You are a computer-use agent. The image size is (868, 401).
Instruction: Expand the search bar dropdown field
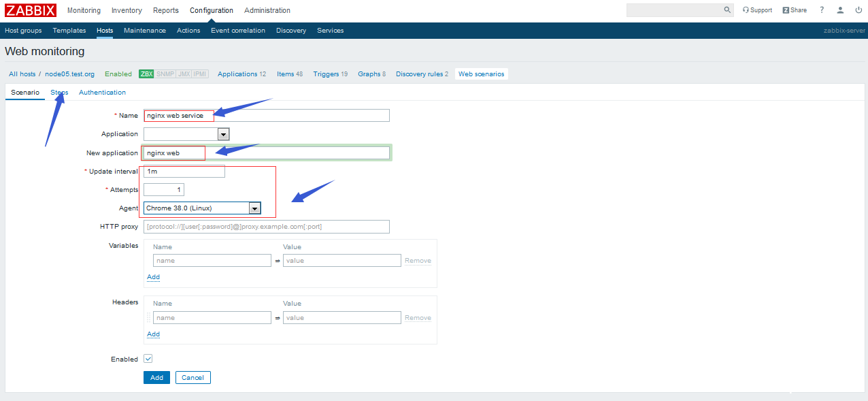pos(677,10)
